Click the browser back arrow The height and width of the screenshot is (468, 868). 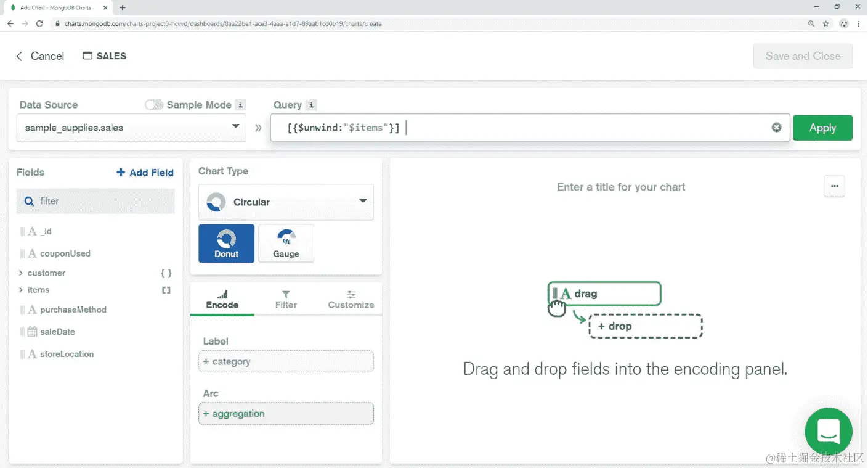[x=10, y=23]
